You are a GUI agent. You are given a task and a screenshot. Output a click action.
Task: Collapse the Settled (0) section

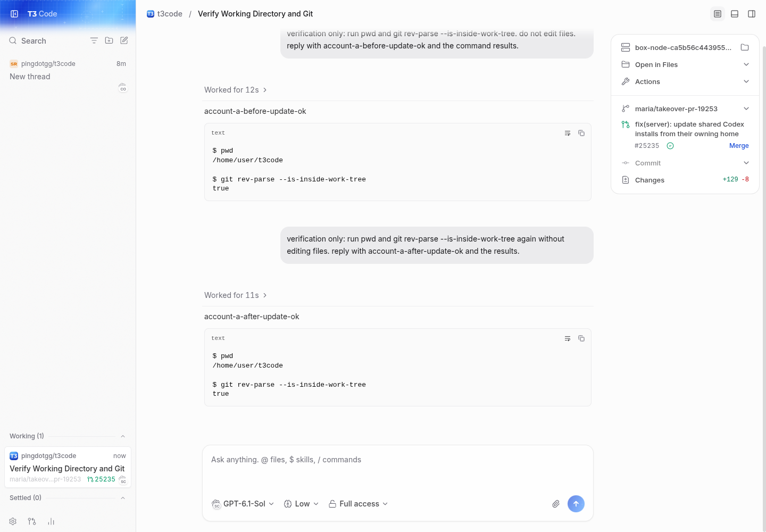(123, 498)
